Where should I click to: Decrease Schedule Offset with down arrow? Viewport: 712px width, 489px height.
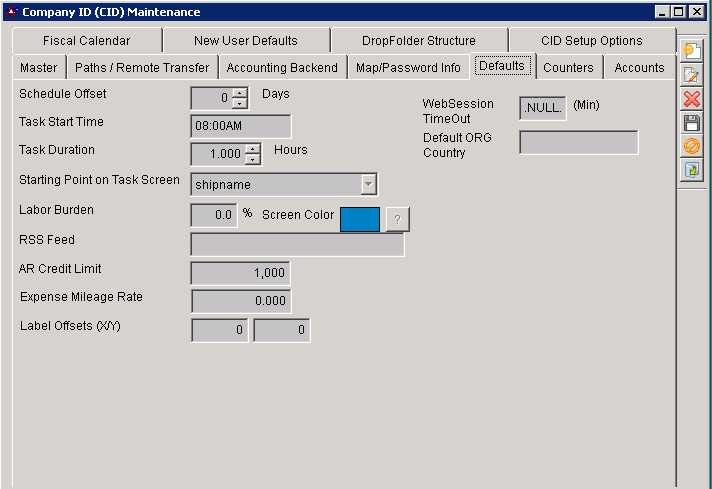pyautogui.click(x=239, y=103)
